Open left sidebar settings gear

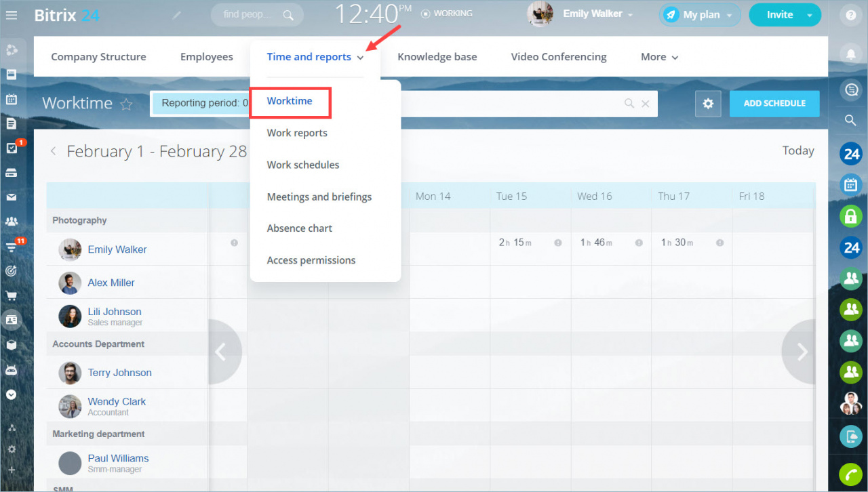click(11, 449)
